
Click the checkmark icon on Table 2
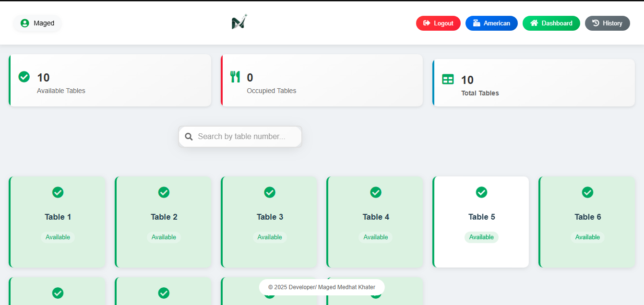pos(164,192)
